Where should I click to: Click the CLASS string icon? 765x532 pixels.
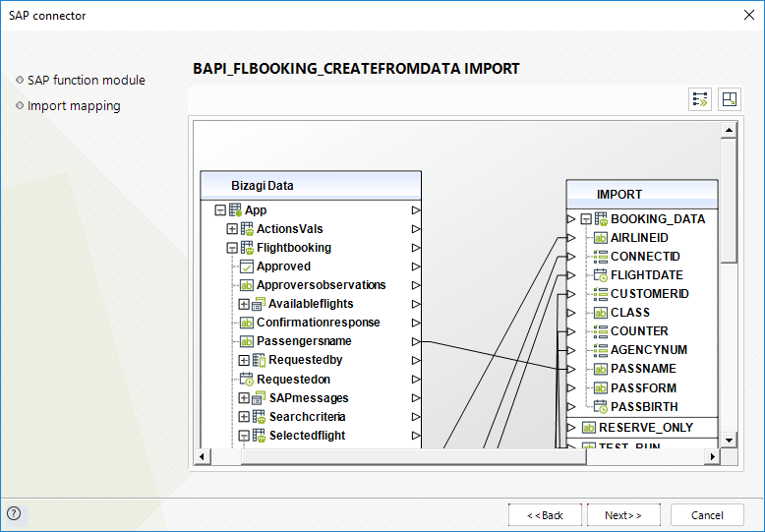(x=600, y=313)
